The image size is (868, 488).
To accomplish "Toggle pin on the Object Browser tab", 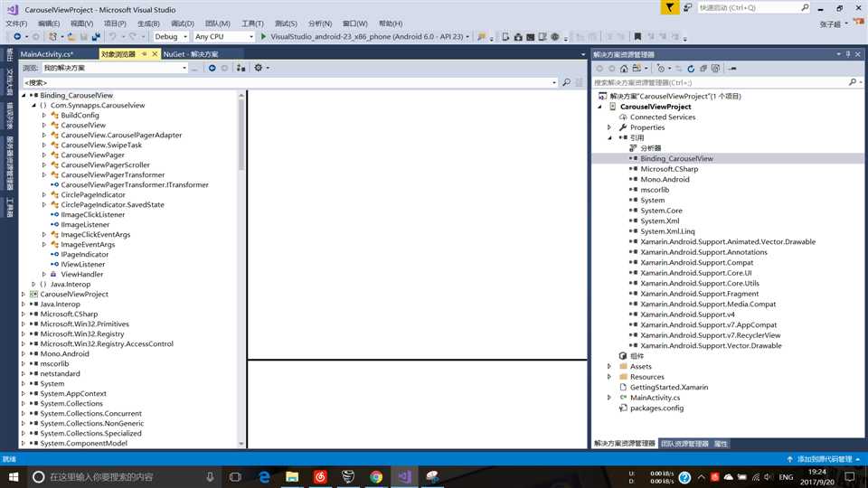I will [145, 53].
